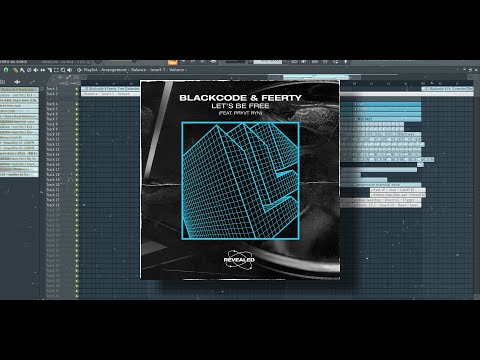The image size is (480, 360).
Task: Select the Playback speaker tool in Playlist toolbar
Action: (x=69, y=70)
